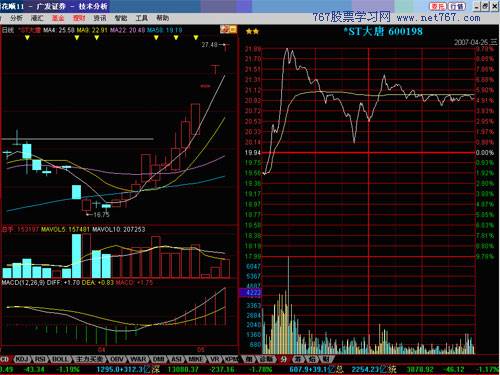The width and height of the screenshot is (500, 375).
Task: Select the VR indicator tab
Action: tap(214, 359)
